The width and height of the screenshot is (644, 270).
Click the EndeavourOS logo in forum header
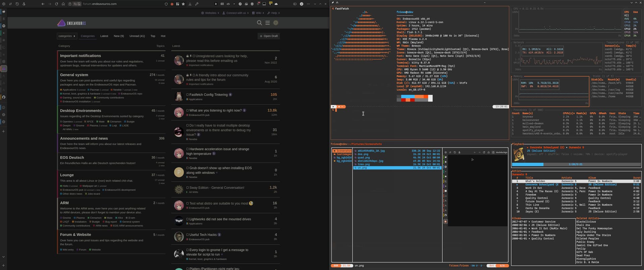point(71,23)
